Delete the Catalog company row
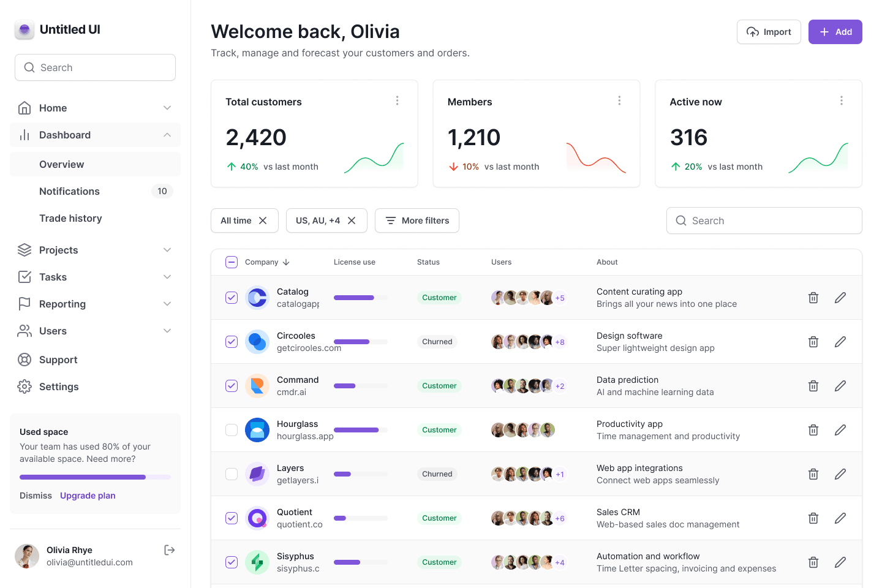The height and width of the screenshot is (588, 882). [813, 298]
